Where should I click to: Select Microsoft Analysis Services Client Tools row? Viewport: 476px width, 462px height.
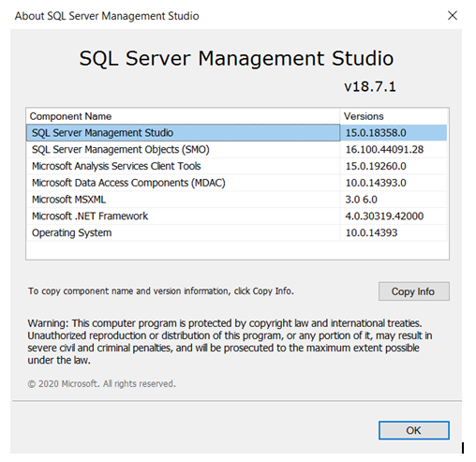coord(237,166)
